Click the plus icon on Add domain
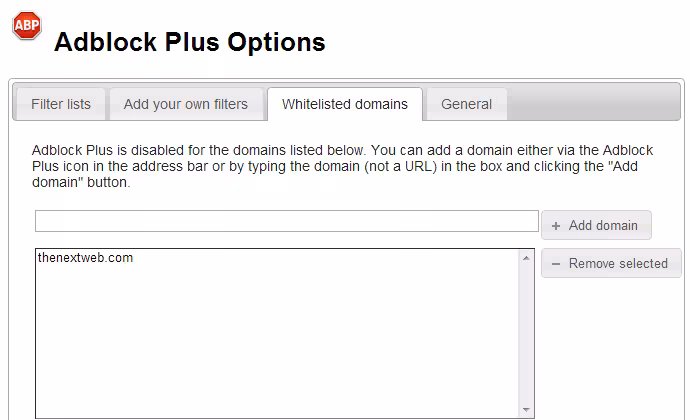The image size is (690, 420). click(x=556, y=226)
